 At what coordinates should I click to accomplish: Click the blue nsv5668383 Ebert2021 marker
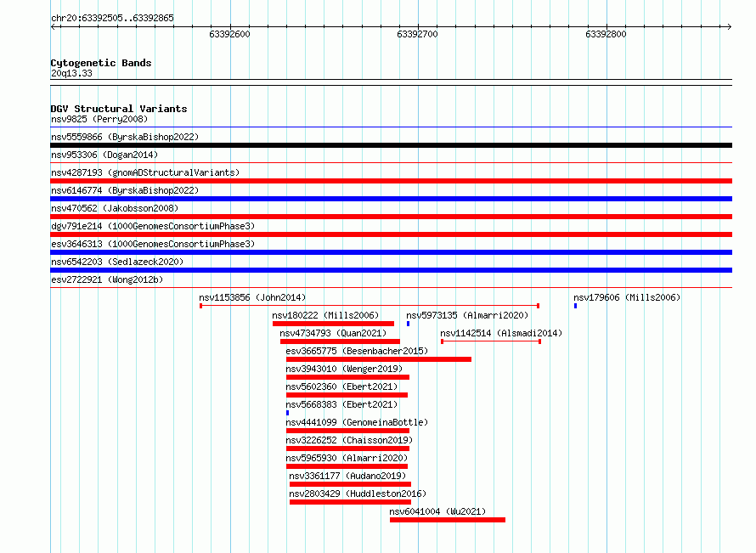coord(287,413)
